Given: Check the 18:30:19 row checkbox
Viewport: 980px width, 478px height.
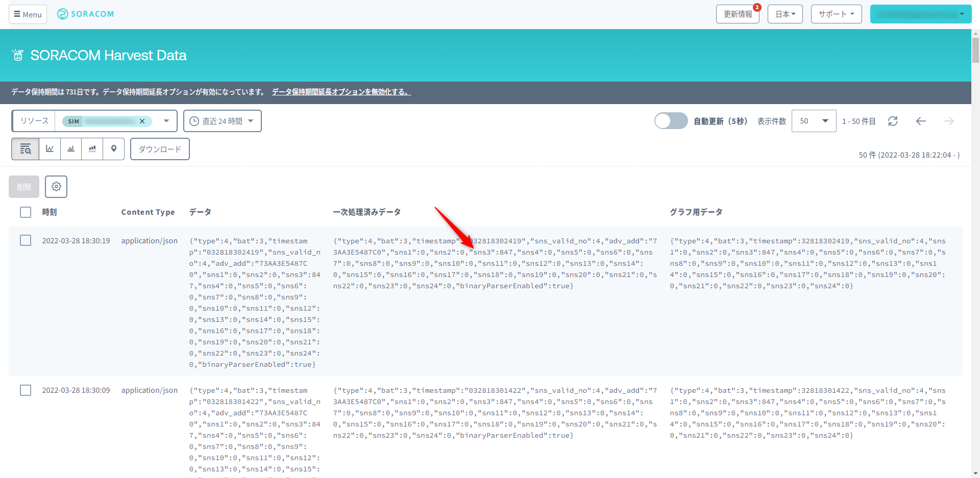Looking at the screenshot, I should [x=26, y=240].
